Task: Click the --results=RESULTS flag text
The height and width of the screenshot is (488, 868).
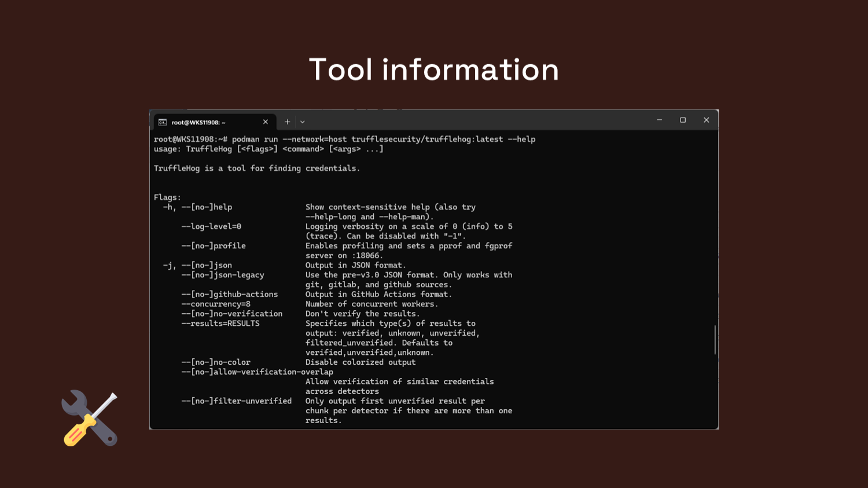Action: [220, 324]
